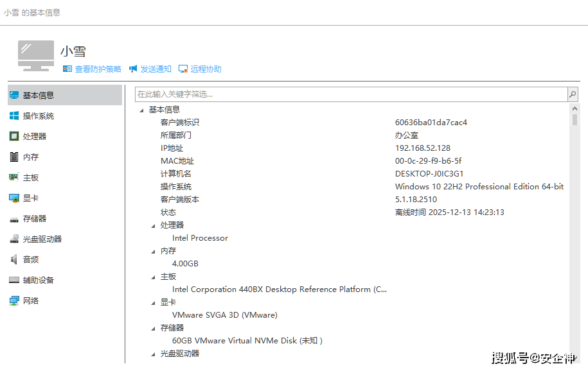The width and height of the screenshot is (588, 371).
Task: Open the 主板 motherboard icon in sidebar
Action: click(x=14, y=178)
